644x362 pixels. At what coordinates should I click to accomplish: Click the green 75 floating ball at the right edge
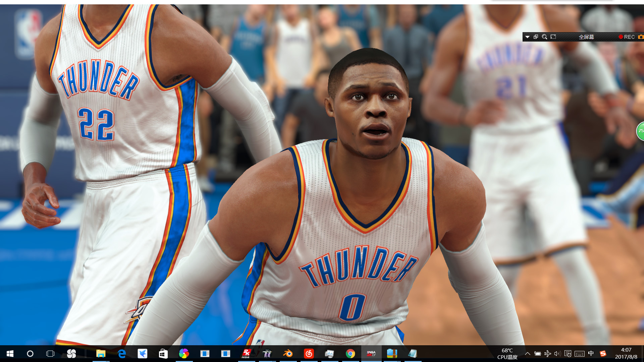tap(640, 131)
